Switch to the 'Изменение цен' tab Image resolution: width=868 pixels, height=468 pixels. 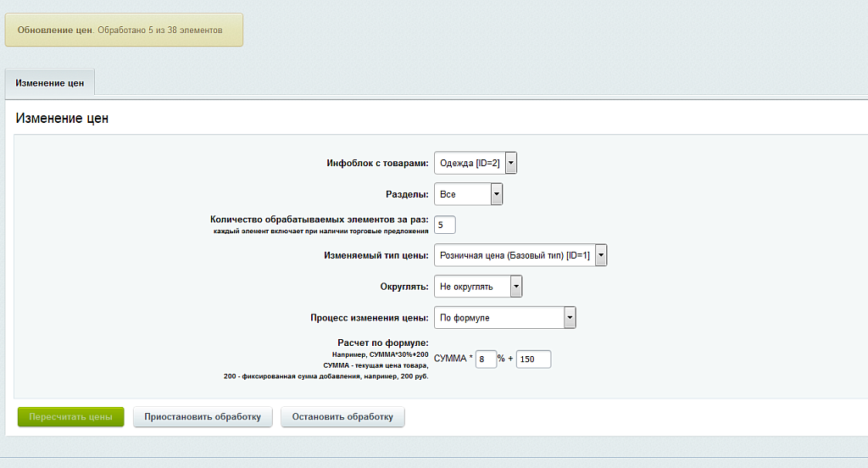(50, 83)
